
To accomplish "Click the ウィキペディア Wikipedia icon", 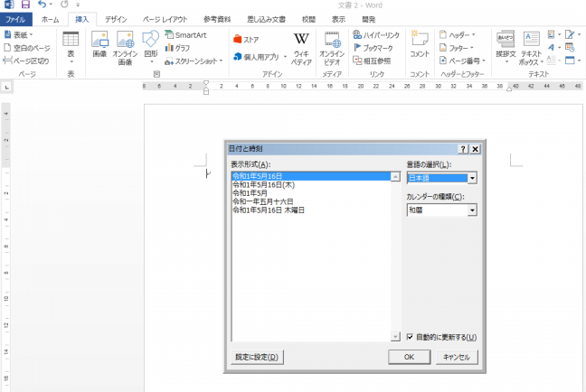I will (x=301, y=49).
